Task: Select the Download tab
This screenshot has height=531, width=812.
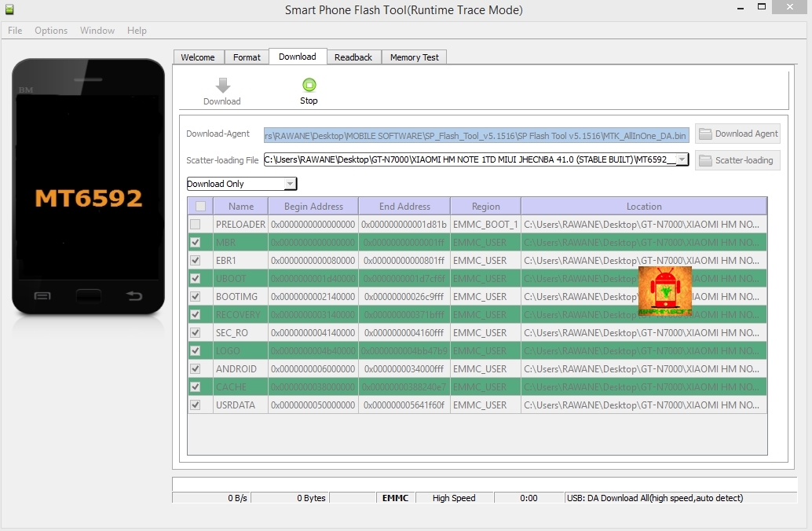Action: click(x=298, y=57)
